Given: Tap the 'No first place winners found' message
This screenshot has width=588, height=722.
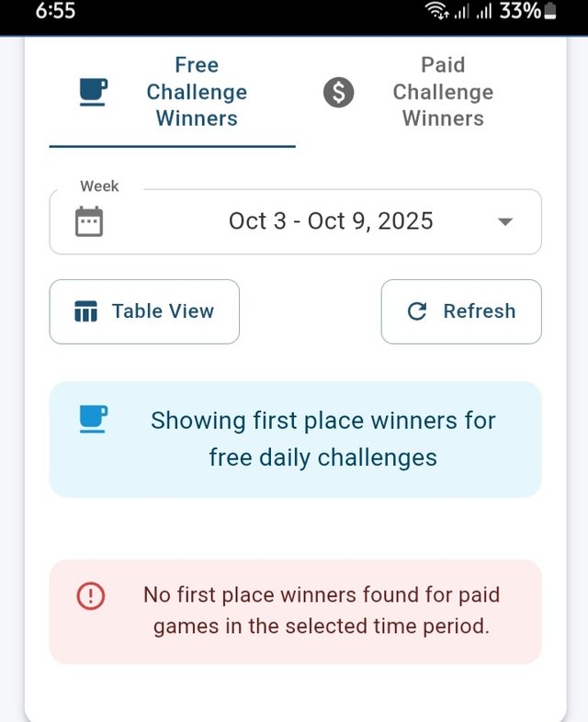Looking at the screenshot, I should (322, 611).
